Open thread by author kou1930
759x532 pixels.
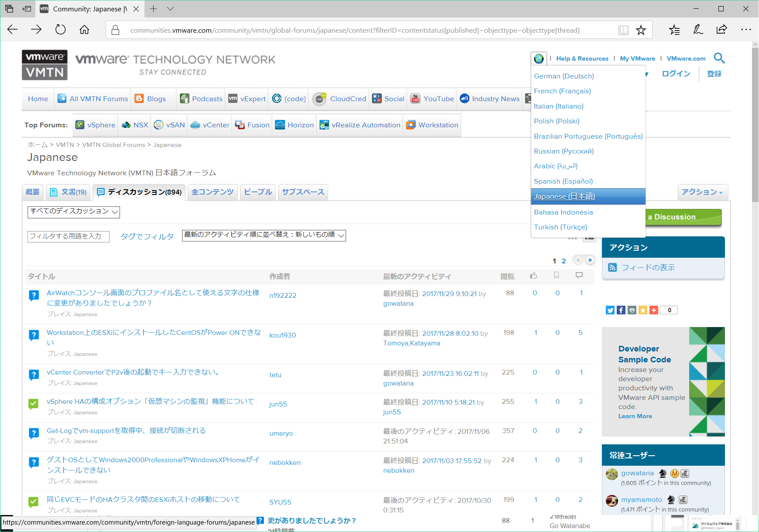(x=154, y=338)
